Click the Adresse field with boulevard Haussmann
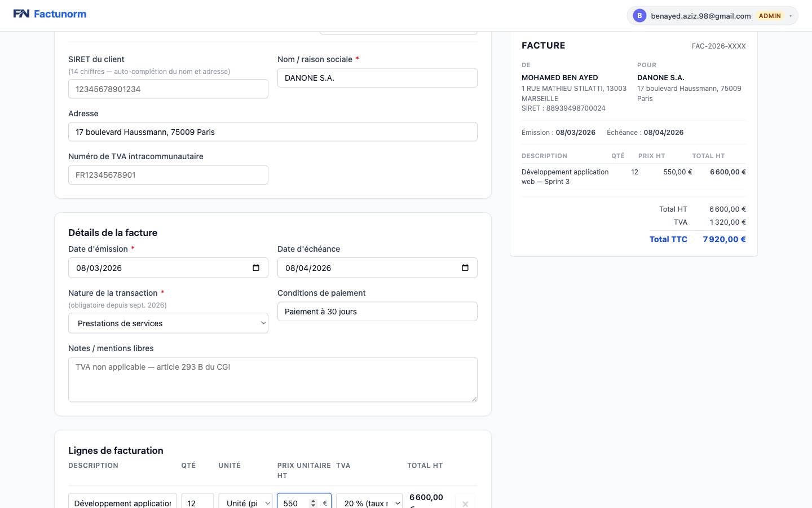 click(272, 132)
